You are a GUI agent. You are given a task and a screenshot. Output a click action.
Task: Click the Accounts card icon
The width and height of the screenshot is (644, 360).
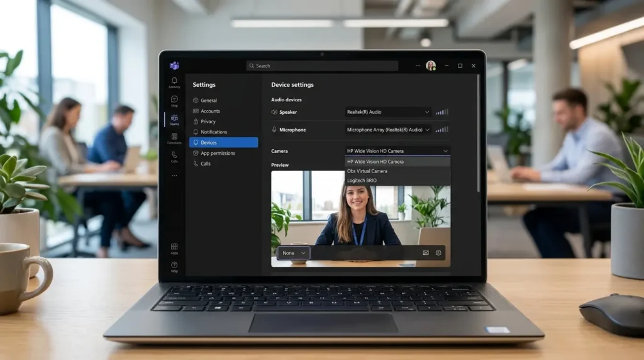tap(196, 111)
